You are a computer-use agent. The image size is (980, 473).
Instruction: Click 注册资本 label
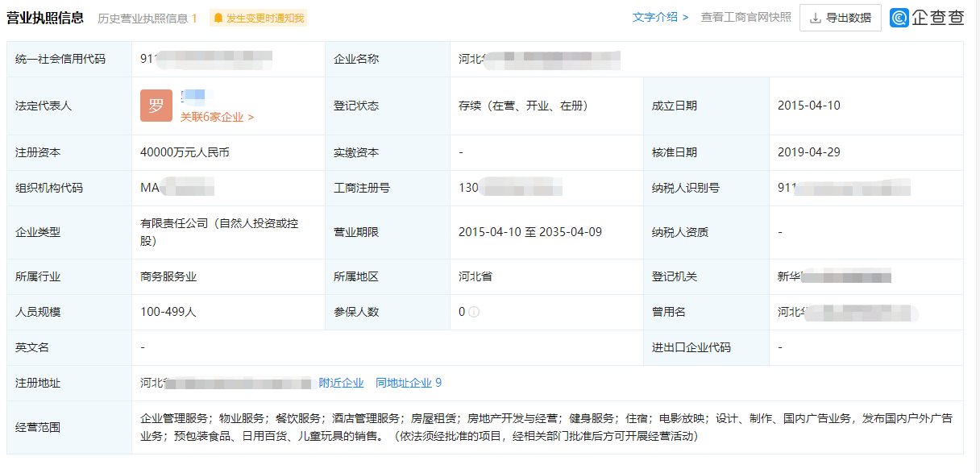coord(38,152)
